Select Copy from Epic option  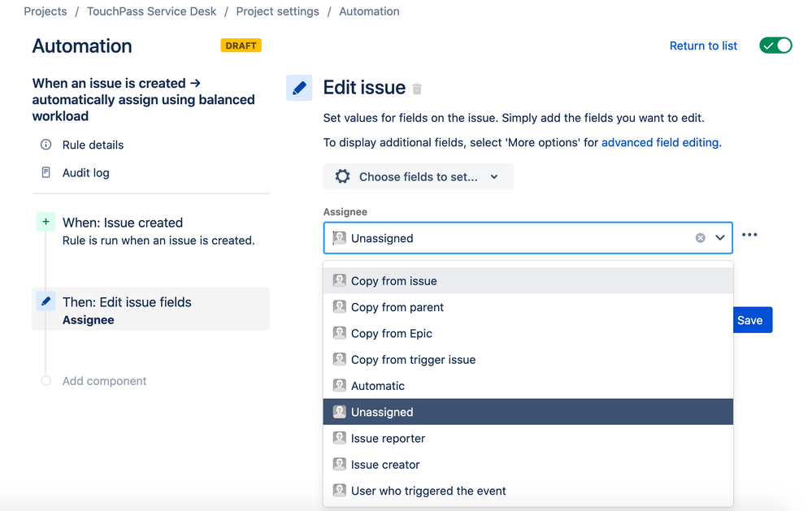[x=528, y=333]
